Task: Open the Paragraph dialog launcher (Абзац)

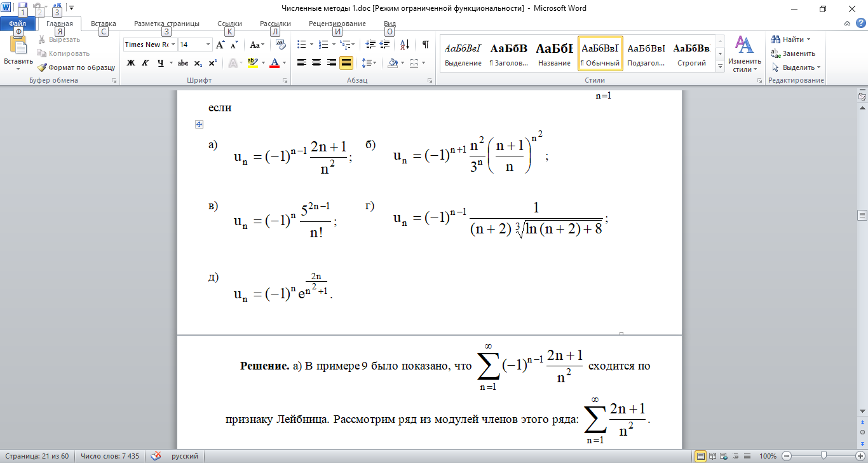Action: point(430,81)
